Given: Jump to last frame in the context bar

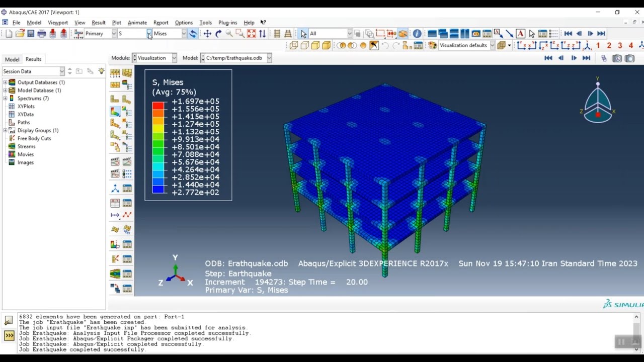Looking at the screenshot, I should coord(586,58).
